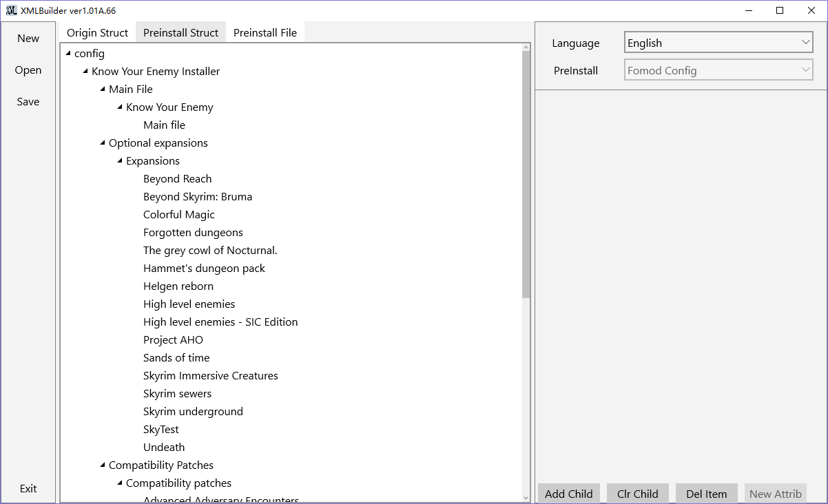Select the Undeath item

tap(164, 448)
